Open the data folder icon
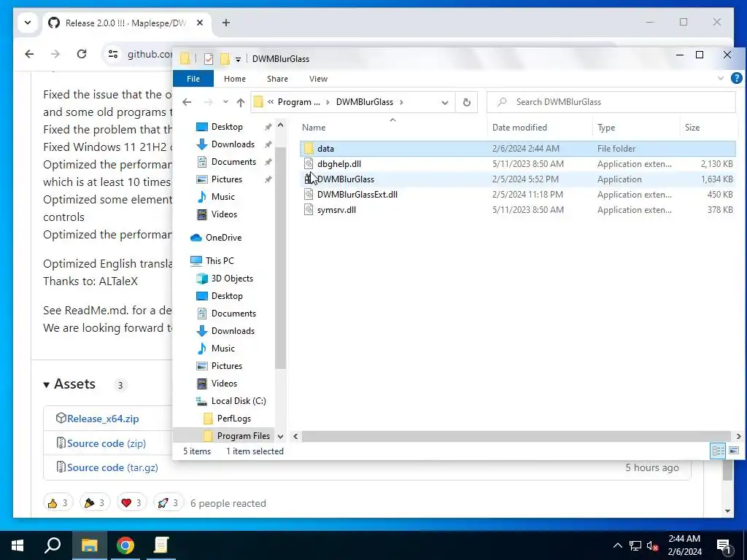Screen dimensions: 747x560 coord(309,149)
